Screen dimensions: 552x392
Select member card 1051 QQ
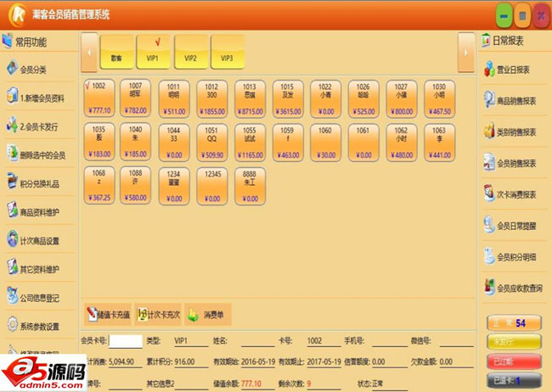click(x=211, y=143)
